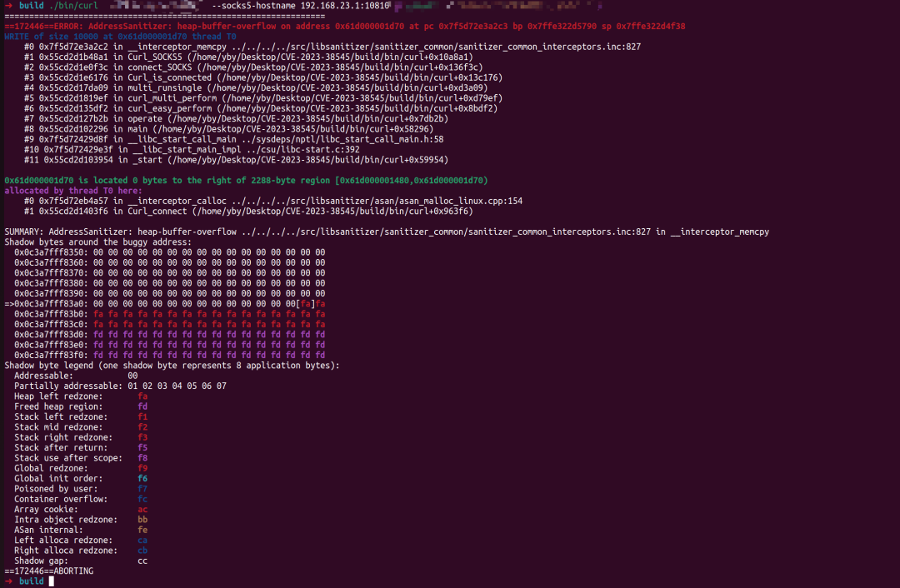Click 'allocated by thread T0 here:' line

coord(72,191)
